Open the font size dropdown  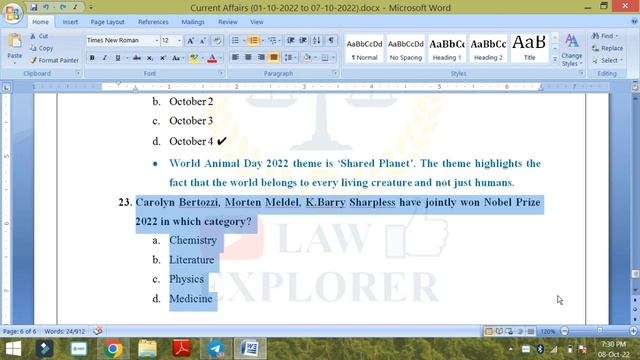(179, 40)
